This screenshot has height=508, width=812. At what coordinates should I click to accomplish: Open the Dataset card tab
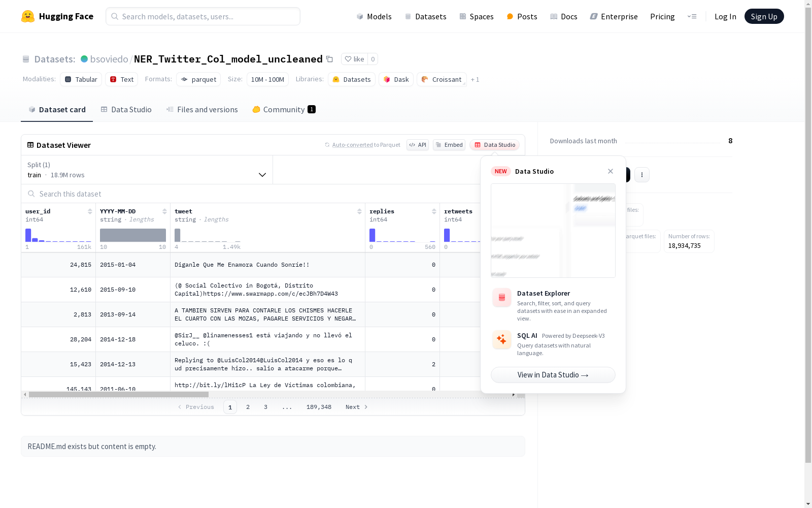coord(57,110)
